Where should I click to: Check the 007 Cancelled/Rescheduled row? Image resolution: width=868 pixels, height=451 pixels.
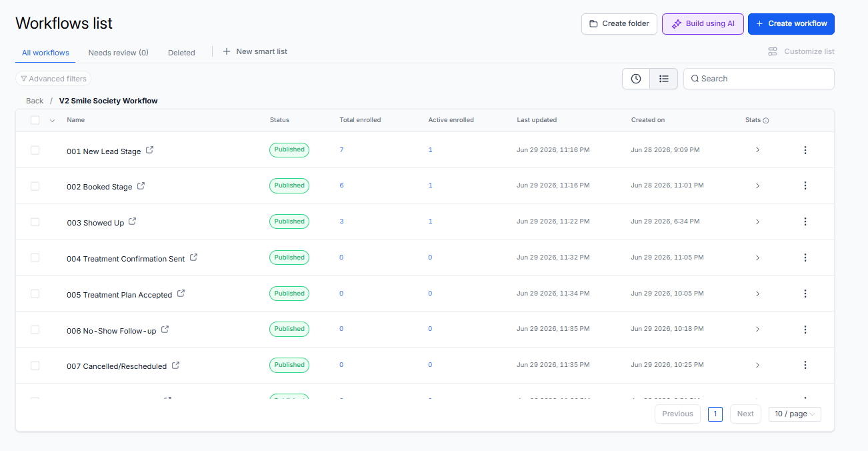click(35, 366)
